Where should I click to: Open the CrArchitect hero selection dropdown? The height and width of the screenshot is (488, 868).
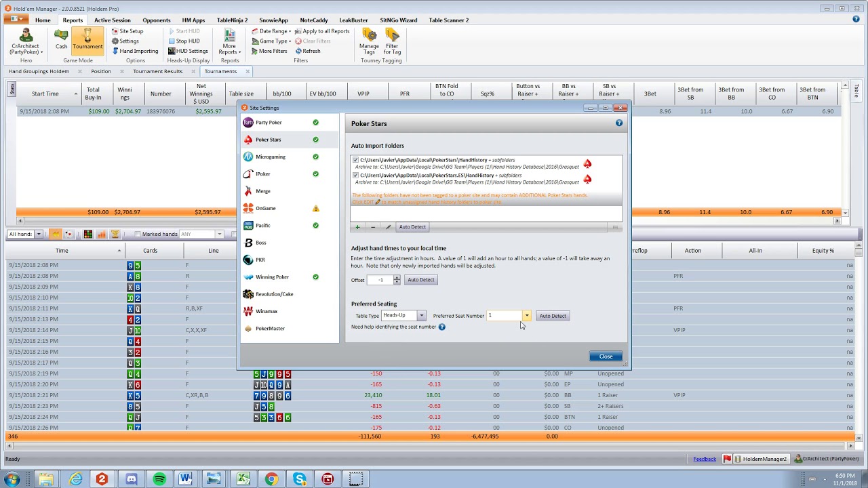pos(26,42)
